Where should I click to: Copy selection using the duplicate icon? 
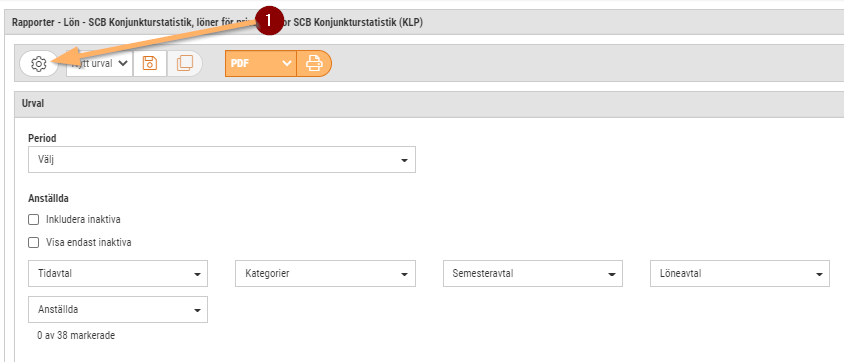click(x=185, y=63)
